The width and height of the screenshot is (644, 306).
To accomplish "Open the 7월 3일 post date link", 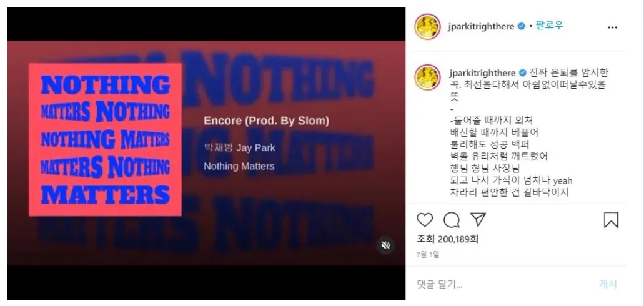I will [x=428, y=255].
